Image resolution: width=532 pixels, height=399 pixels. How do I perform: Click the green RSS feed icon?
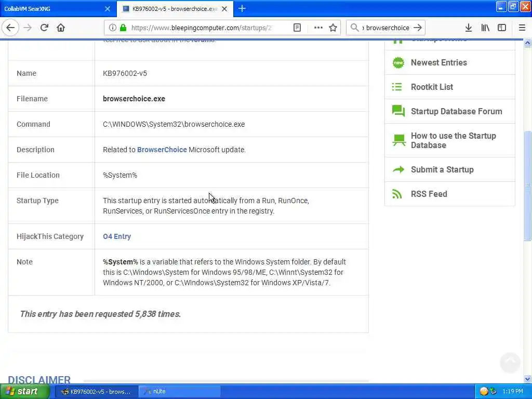[x=397, y=194]
